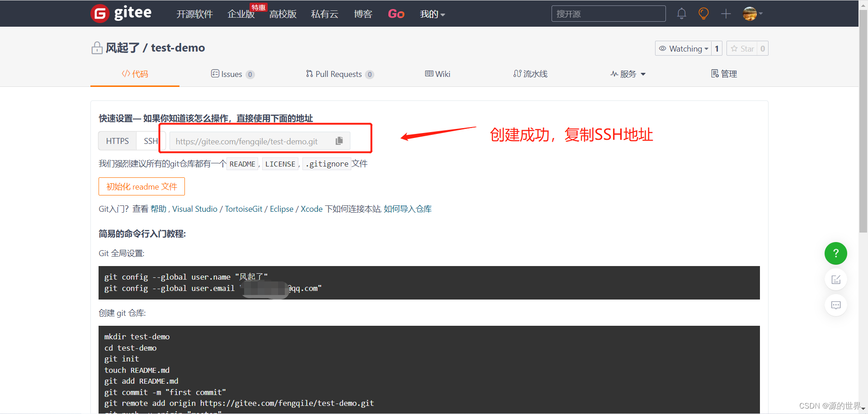Click the star count 0

click(763, 48)
